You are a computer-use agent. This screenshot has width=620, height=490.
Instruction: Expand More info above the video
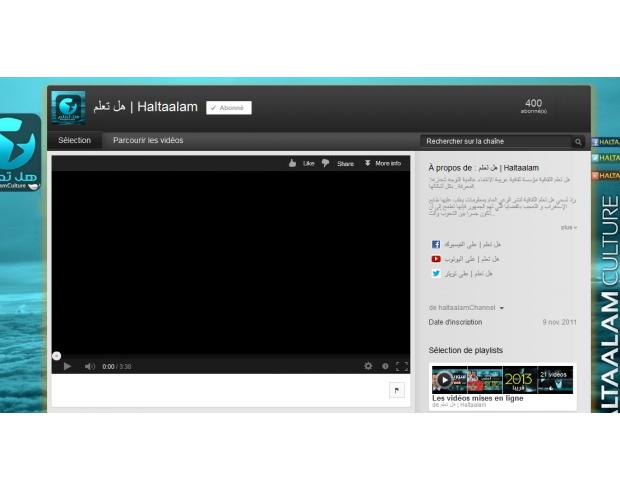(382, 163)
